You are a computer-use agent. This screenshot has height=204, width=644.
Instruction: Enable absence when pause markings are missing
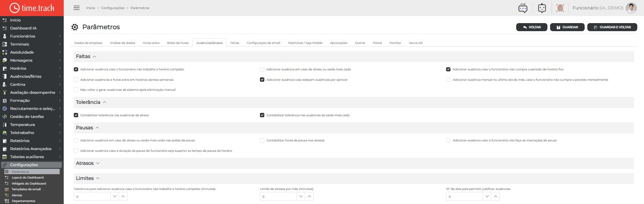[448, 140]
